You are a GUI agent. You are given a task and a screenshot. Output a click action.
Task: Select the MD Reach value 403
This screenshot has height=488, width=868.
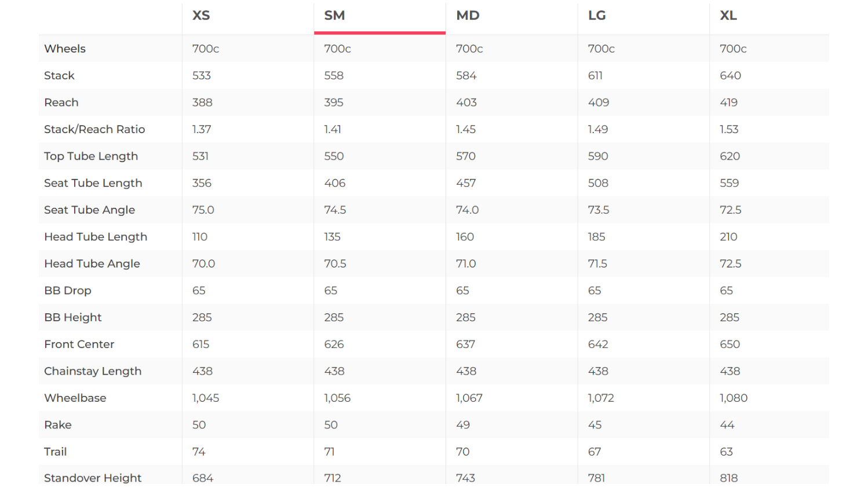[x=466, y=102]
